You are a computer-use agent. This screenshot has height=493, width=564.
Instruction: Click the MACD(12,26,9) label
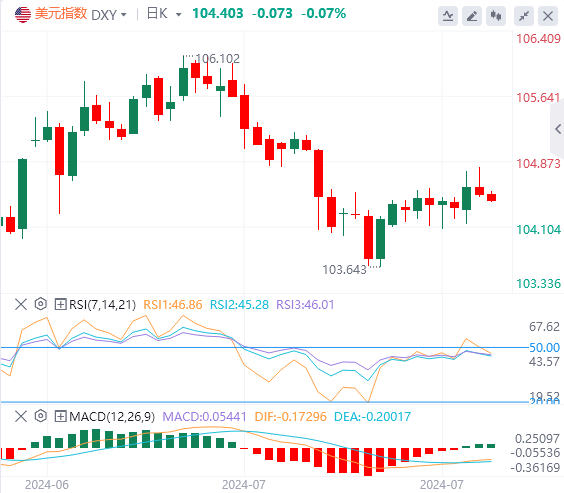[112, 417]
